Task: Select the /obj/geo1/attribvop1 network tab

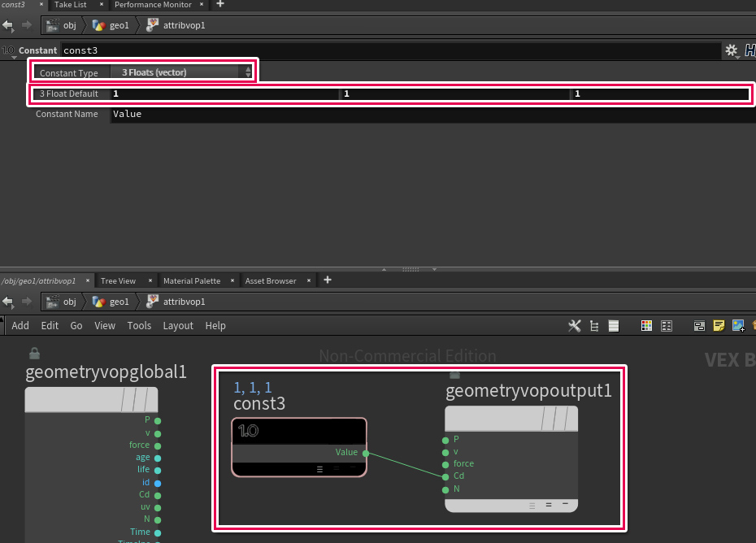Action: click(x=38, y=280)
